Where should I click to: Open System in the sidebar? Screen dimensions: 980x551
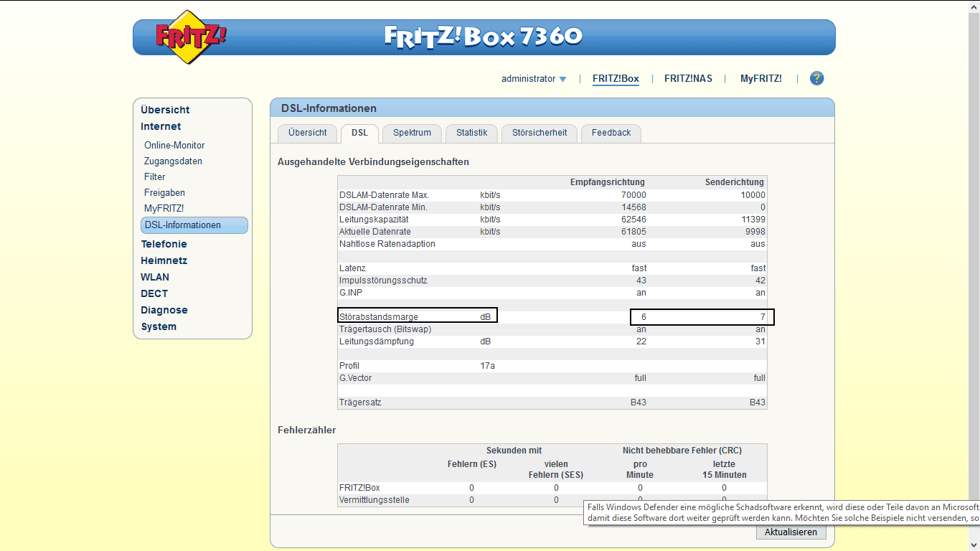pyautogui.click(x=159, y=326)
